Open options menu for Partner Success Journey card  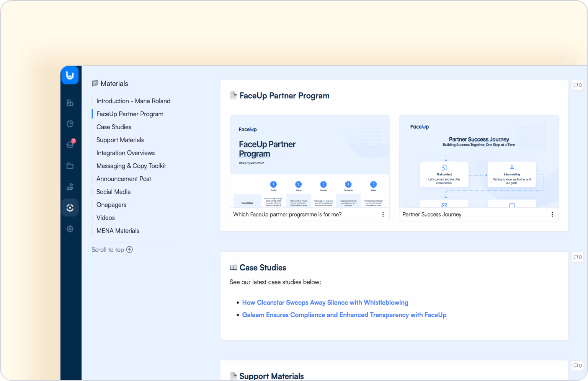click(552, 215)
